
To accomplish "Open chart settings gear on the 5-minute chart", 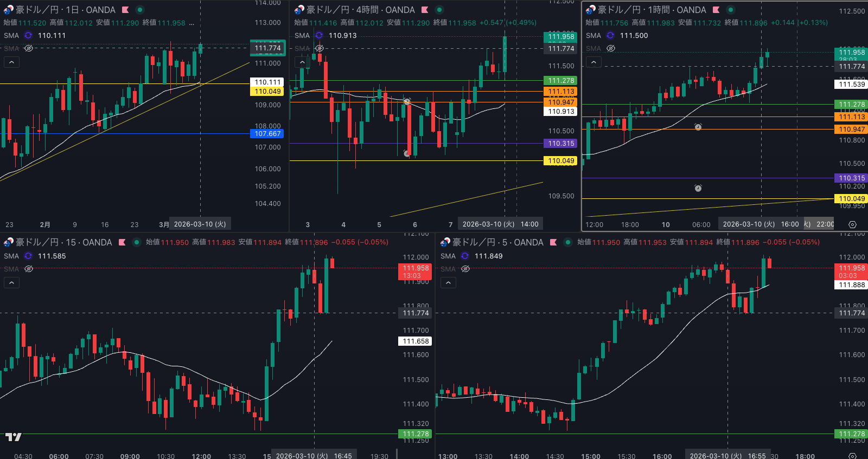I will coord(852,456).
